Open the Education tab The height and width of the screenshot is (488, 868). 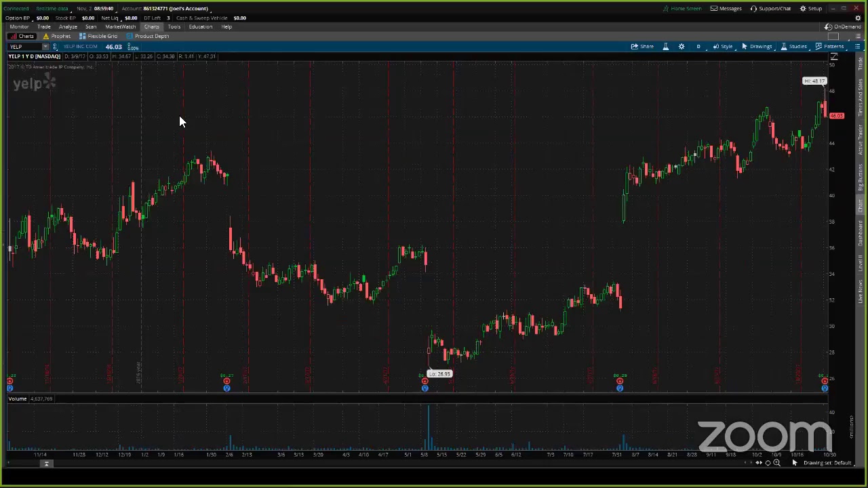[200, 27]
